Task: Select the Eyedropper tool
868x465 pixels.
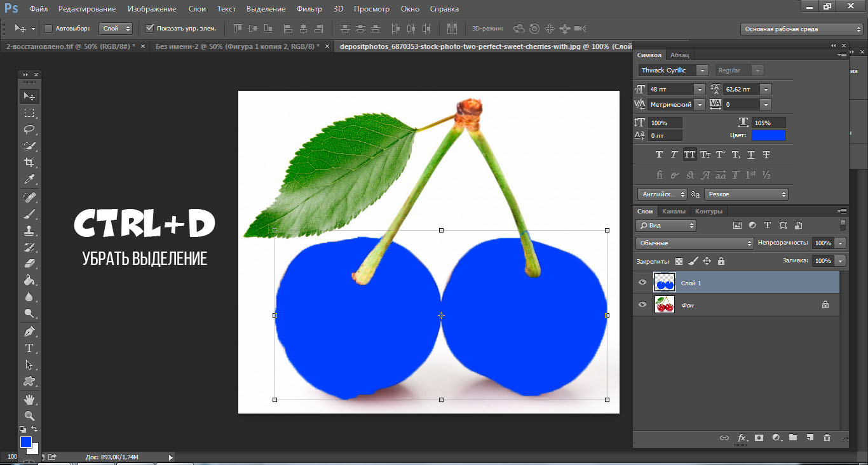Action: tap(29, 180)
